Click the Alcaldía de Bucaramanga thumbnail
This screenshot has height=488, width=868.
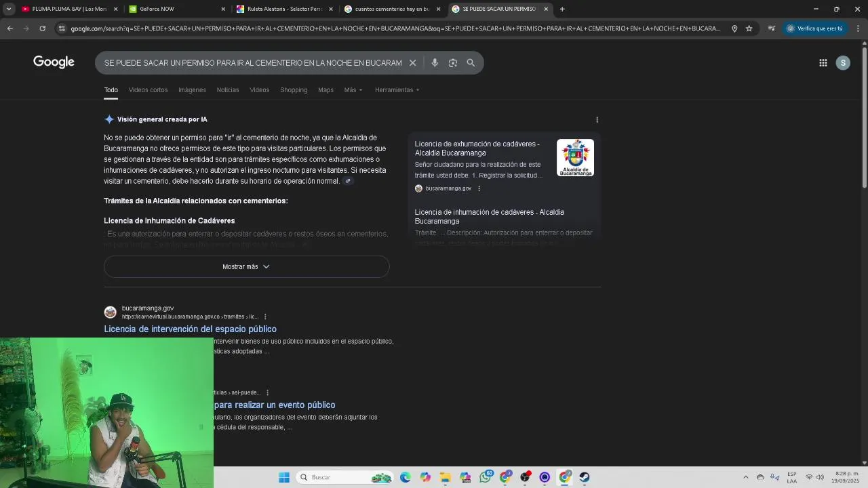pos(575,158)
